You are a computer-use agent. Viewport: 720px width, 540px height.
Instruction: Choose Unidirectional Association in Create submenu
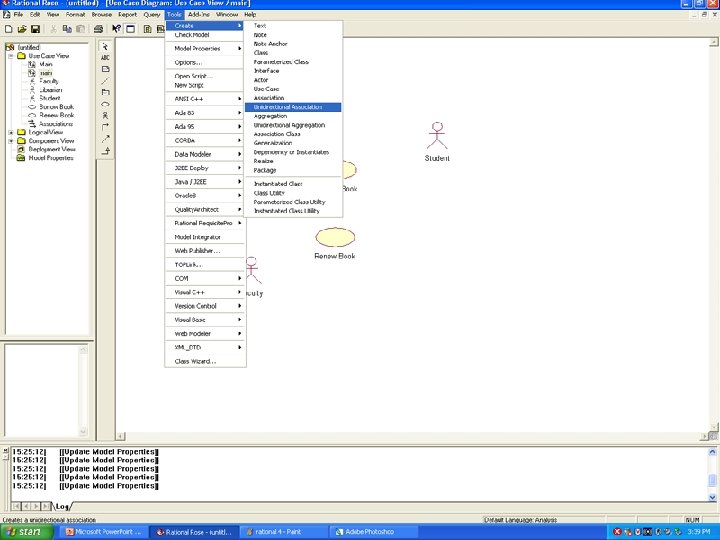click(x=293, y=107)
